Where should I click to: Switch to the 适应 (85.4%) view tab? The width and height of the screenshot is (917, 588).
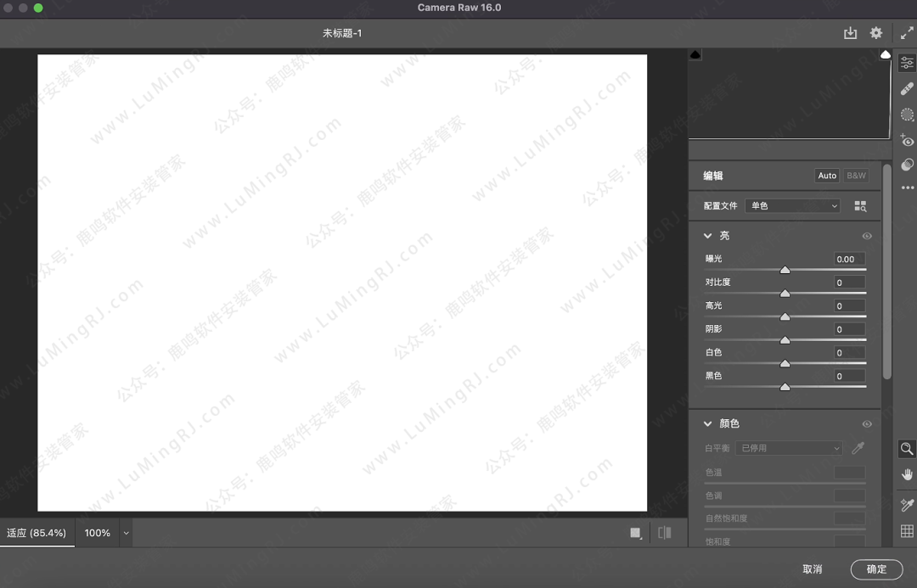pyautogui.click(x=37, y=533)
